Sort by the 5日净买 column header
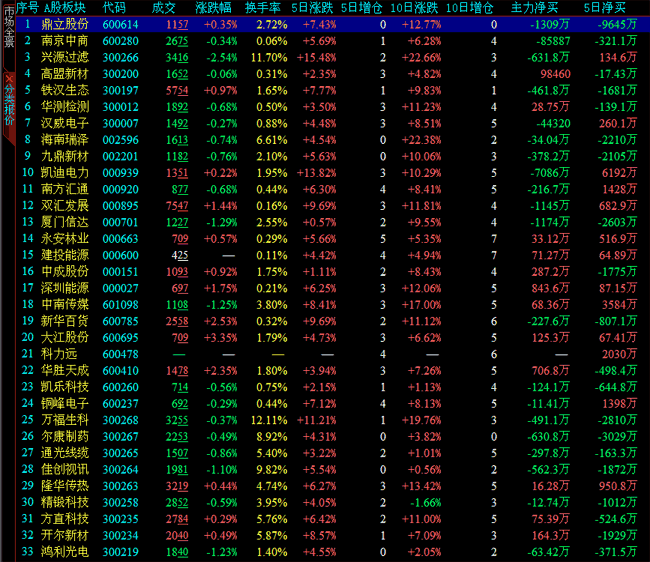The height and width of the screenshot is (562, 650). (604, 7)
